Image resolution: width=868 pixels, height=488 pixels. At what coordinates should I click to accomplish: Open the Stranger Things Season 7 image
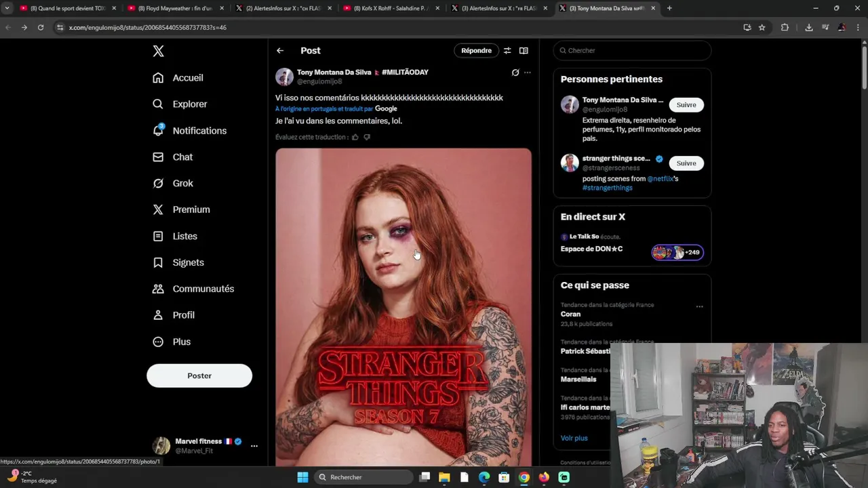[403, 307]
